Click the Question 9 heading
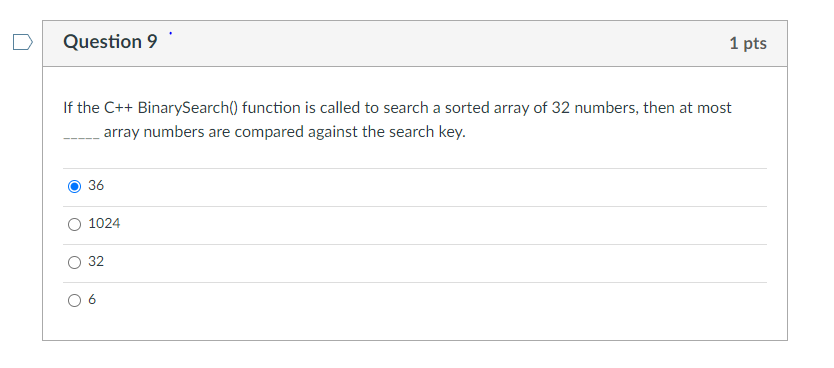This screenshot has width=834, height=368. pos(110,42)
